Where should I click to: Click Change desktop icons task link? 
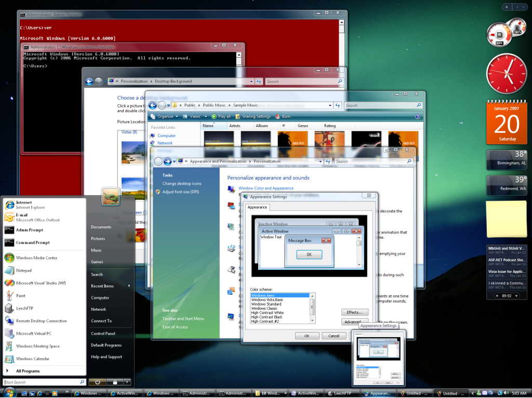point(182,184)
